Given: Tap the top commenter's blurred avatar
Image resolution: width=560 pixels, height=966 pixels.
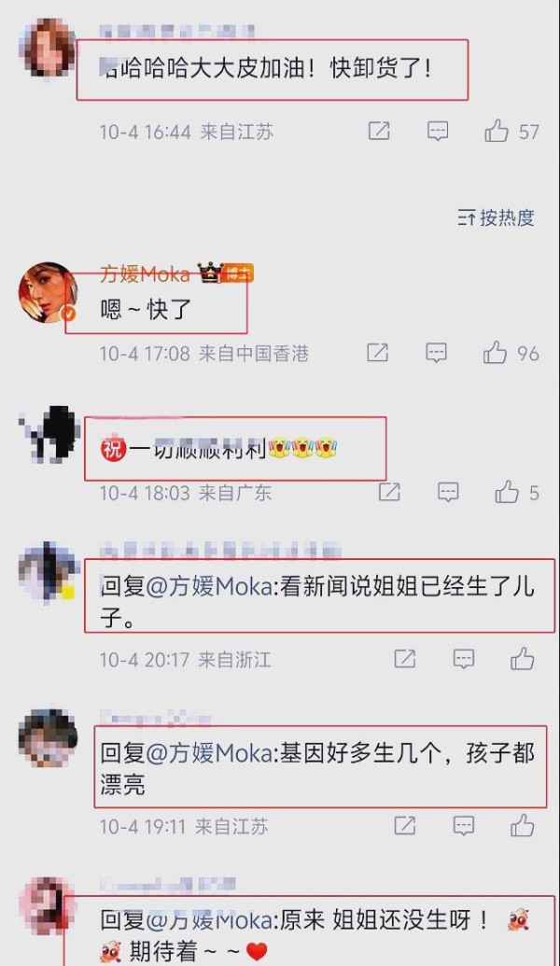Looking at the screenshot, I should [48, 48].
